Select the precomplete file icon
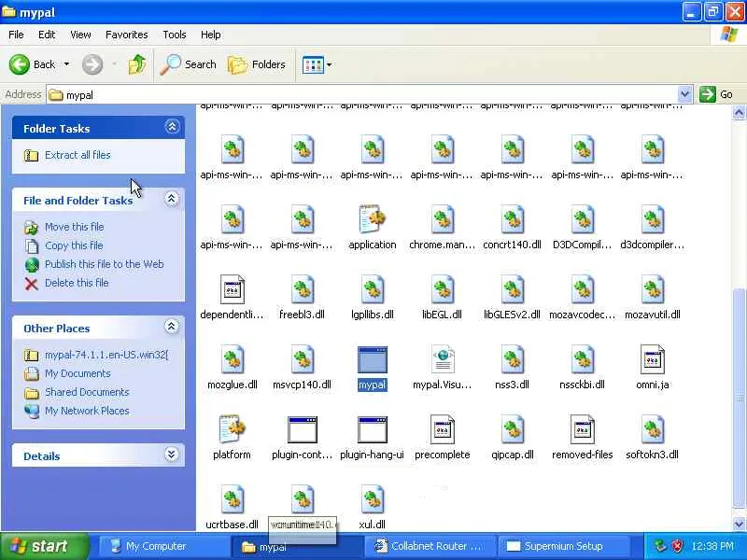Viewport: 747px width, 560px height. (442, 429)
